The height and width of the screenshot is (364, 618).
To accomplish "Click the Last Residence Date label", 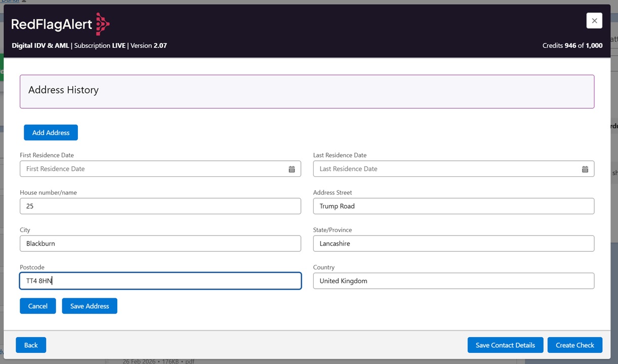I will [340, 155].
